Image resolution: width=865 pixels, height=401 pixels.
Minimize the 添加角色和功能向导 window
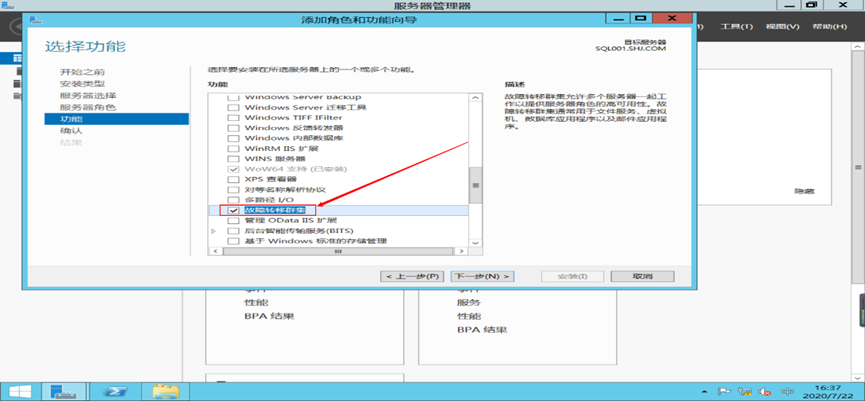(x=618, y=19)
